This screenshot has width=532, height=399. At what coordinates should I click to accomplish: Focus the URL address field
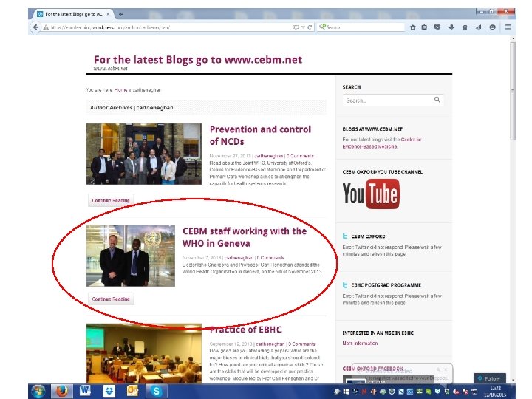170,27
